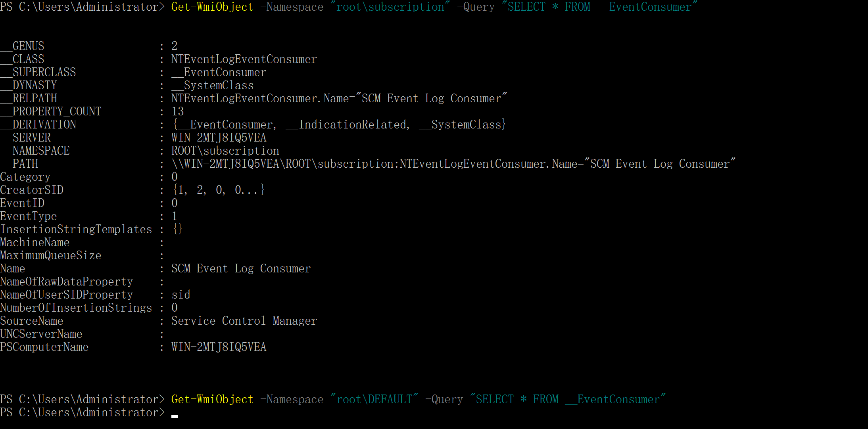868x429 pixels.
Task: Select the __GENUS property label
Action: click(22, 46)
